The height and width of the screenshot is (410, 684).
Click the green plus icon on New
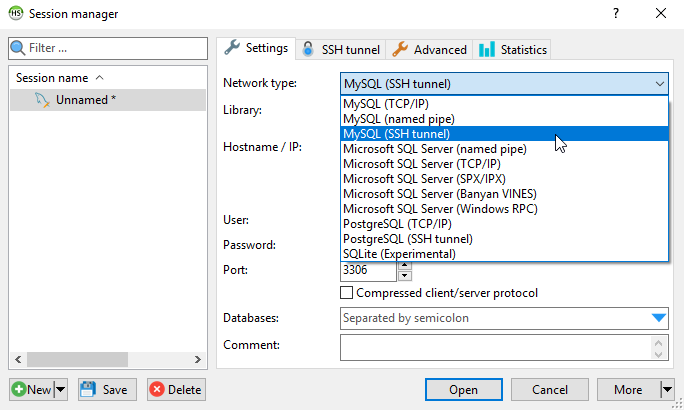pyautogui.click(x=19, y=389)
